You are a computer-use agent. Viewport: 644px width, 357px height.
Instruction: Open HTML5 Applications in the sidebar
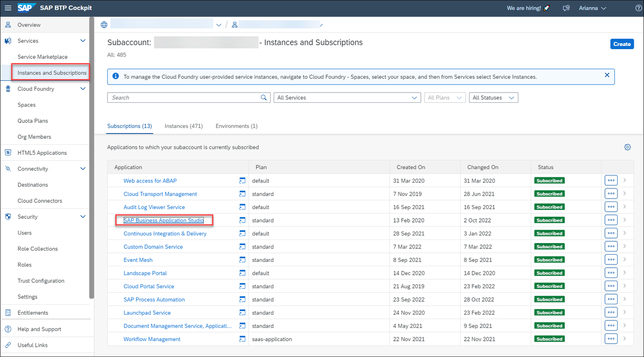pos(42,153)
